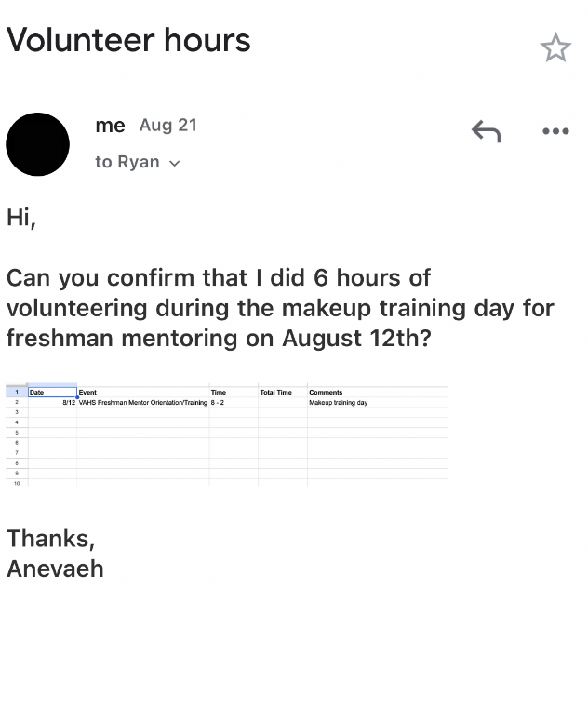Open the embedded spreadsheet image
Viewport: 588px width, 709px height.
[227, 435]
